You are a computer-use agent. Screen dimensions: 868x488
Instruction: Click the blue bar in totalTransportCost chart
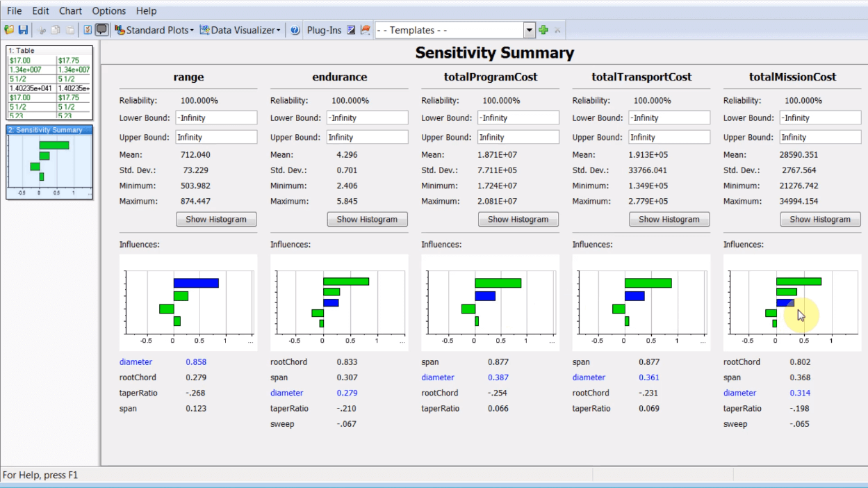coord(634,296)
